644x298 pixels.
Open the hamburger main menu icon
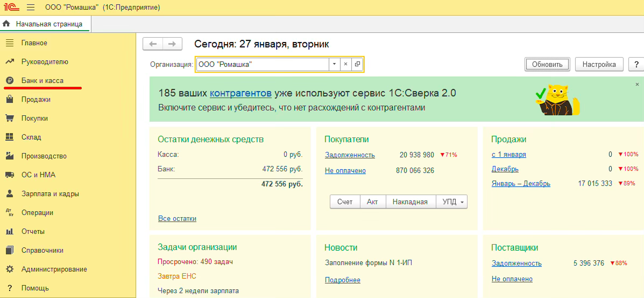pos(30,8)
